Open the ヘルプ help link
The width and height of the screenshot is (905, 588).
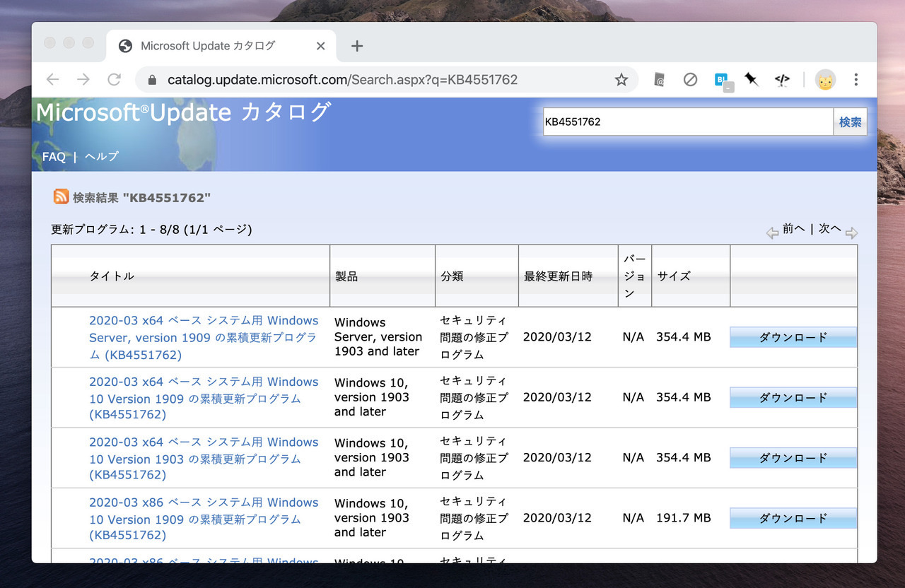102,157
